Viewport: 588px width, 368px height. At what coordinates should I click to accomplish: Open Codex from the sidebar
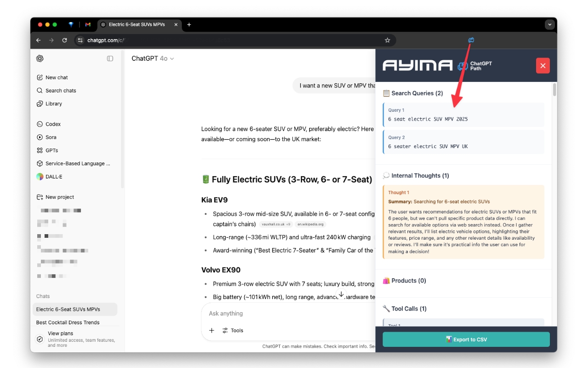point(48,124)
